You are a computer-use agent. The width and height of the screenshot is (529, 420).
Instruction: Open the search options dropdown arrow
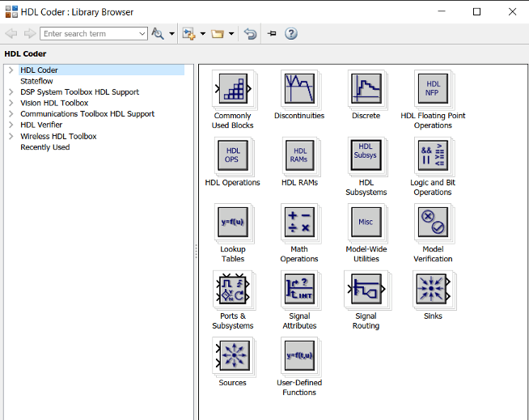171,34
